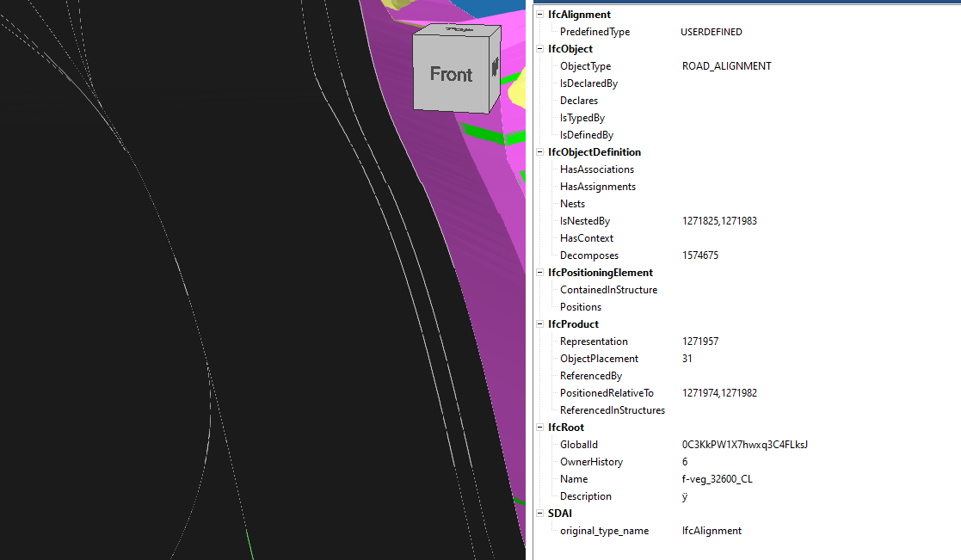Select the GlobalId property
The height and width of the screenshot is (560, 961).
point(578,444)
